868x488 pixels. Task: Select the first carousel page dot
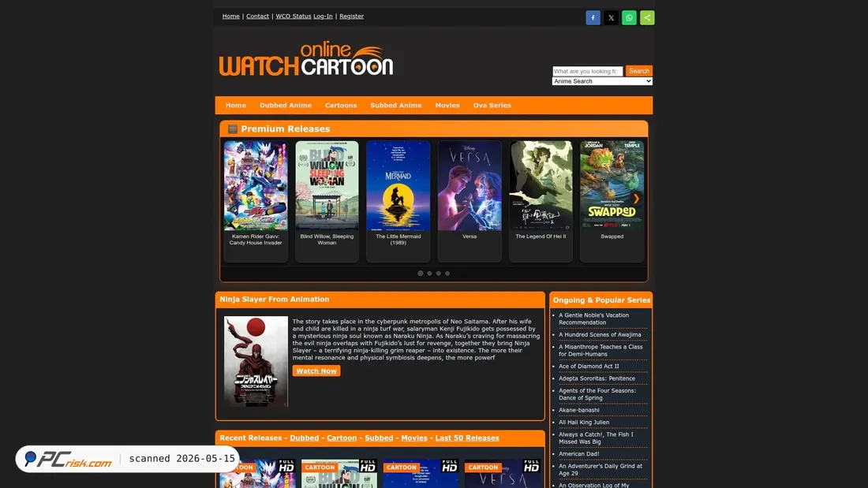click(420, 274)
